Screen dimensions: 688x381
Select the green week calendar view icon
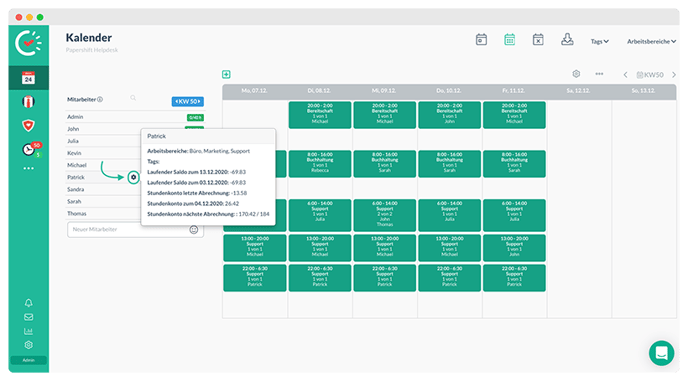tap(509, 40)
